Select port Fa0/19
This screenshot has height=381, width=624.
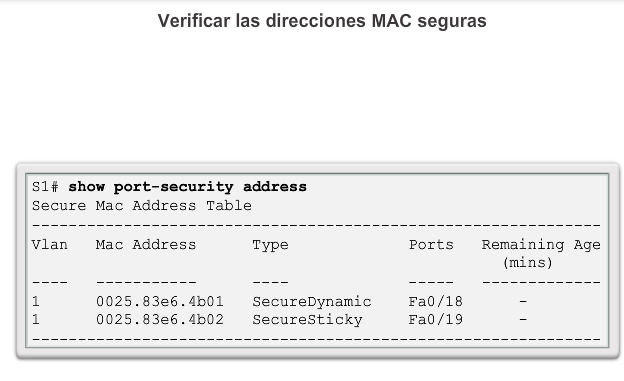click(435, 320)
